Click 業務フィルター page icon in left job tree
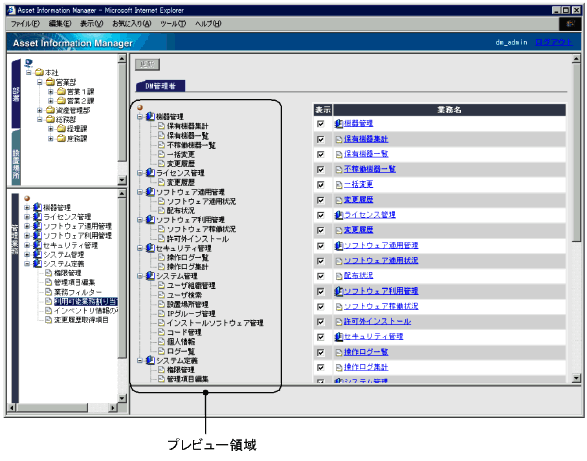Image resolution: width=587 pixels, height=461 pixels. 48,292
